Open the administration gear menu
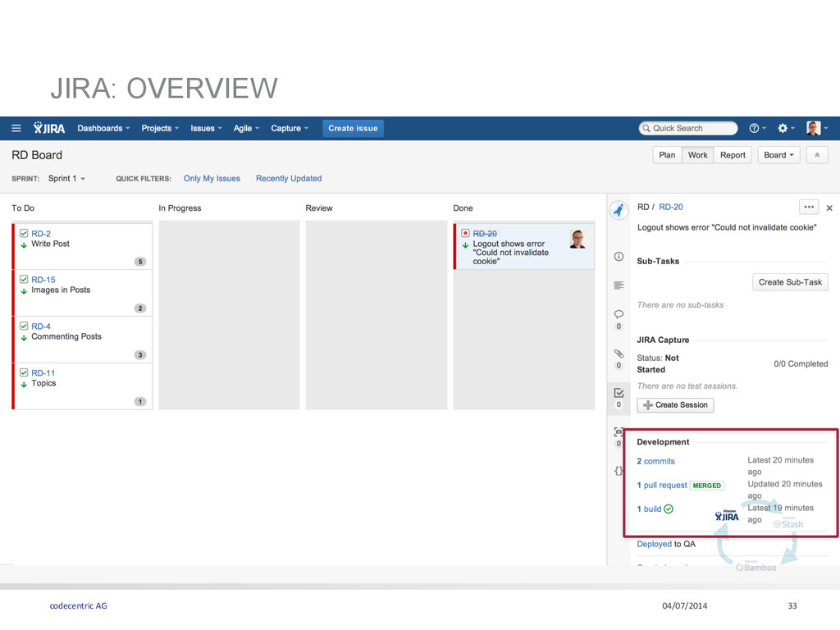Viewport: 840px width, 630px height. 785,128
